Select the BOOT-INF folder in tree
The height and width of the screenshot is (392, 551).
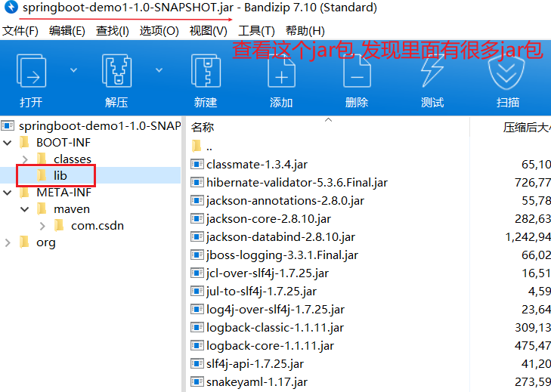pos(63,143)
